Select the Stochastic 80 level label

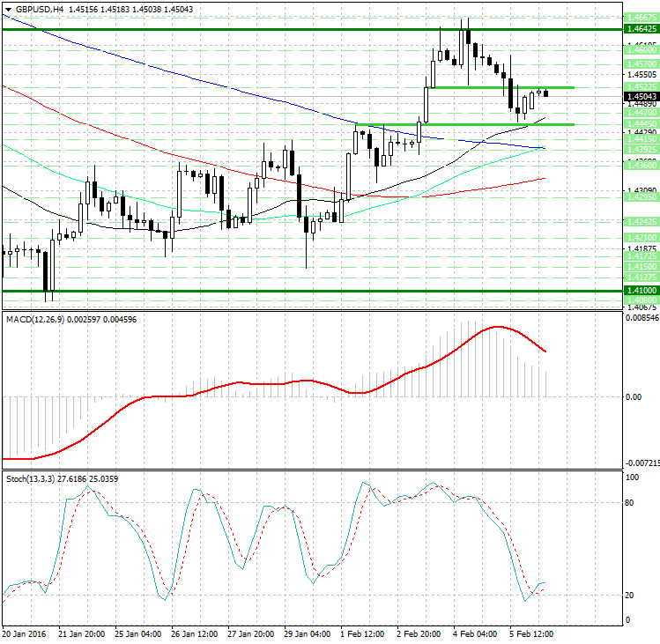tap(629, 503)
